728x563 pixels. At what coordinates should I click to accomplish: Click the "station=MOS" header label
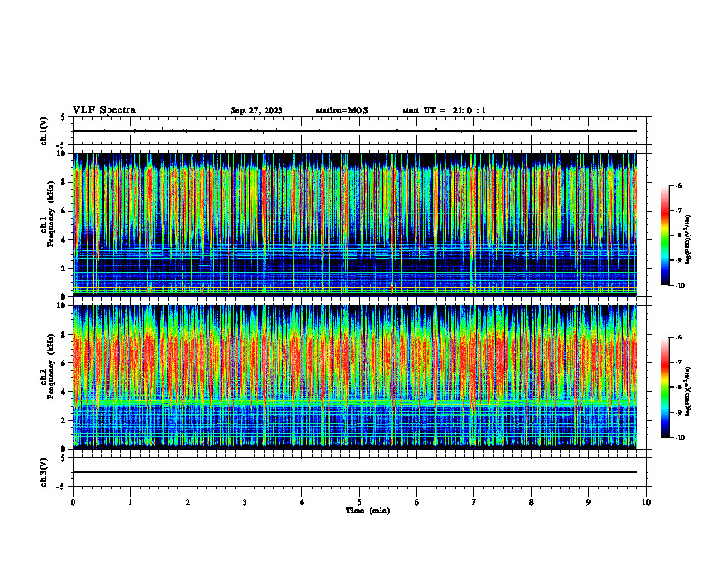pyautogui.click(x=342, y=110)
